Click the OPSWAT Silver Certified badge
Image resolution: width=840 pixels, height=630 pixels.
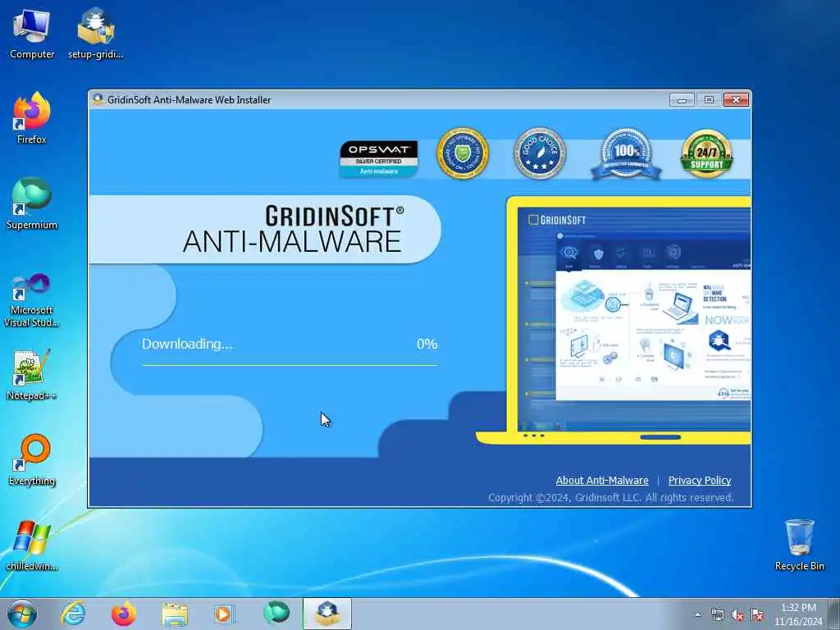coord(379,158)
